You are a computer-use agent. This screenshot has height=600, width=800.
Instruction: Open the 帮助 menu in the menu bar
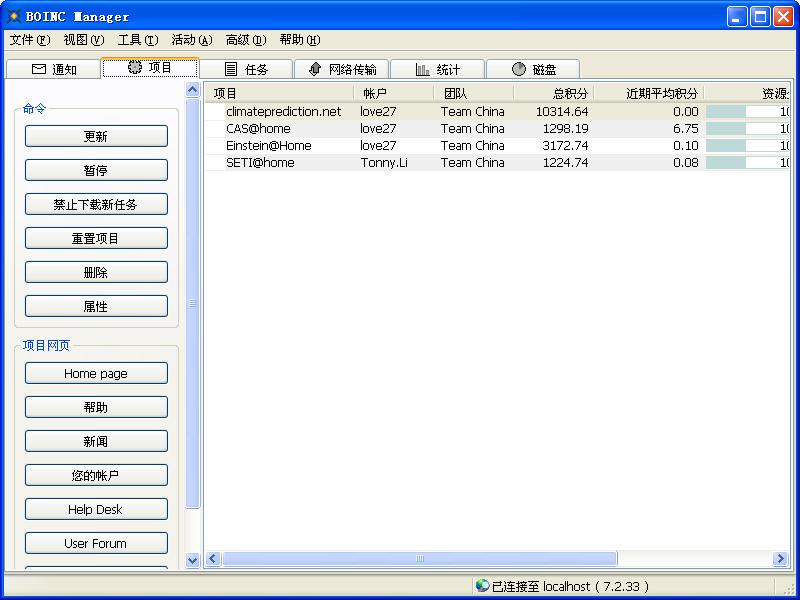(x=300, y=40)
